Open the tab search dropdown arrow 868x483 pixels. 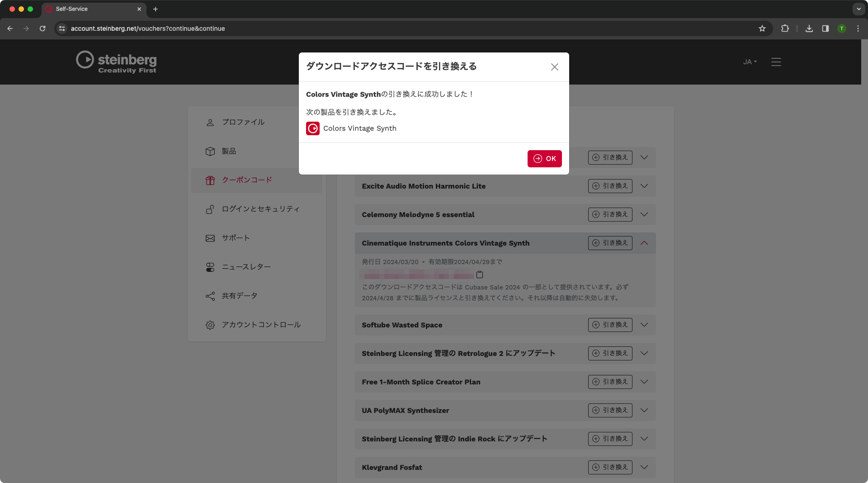(859, 9)
